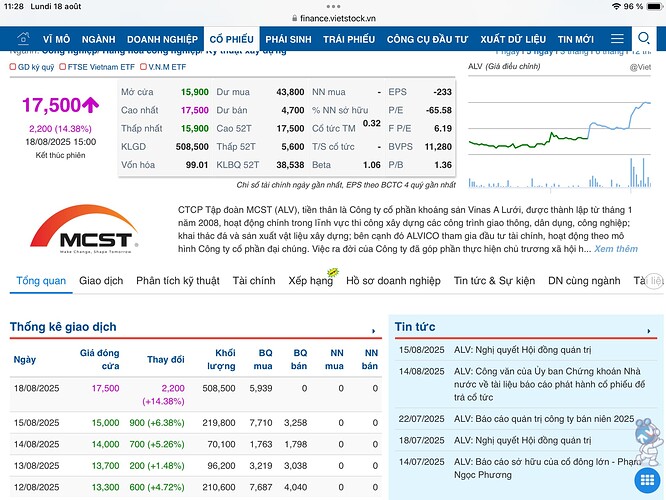Show more tabs via right arrow
The width and height of the screenshot is (666, 500).
click(655, 281)
